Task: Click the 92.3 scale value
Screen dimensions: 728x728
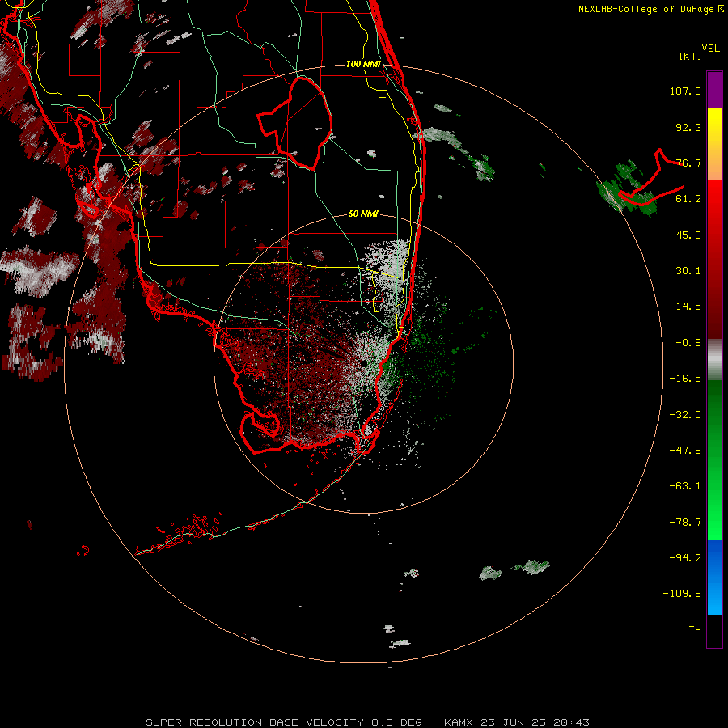Action: pos(688,127)
